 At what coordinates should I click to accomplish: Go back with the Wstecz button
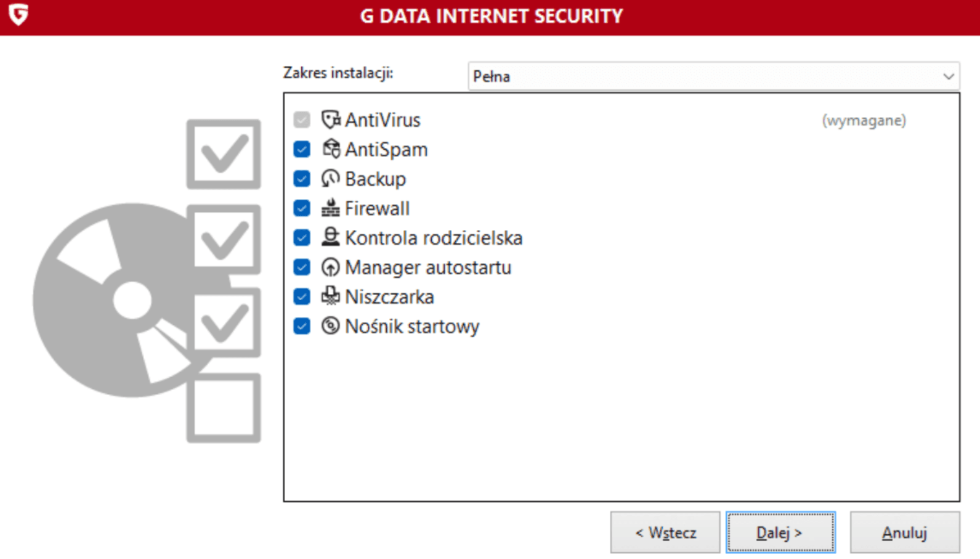[665, 532]
